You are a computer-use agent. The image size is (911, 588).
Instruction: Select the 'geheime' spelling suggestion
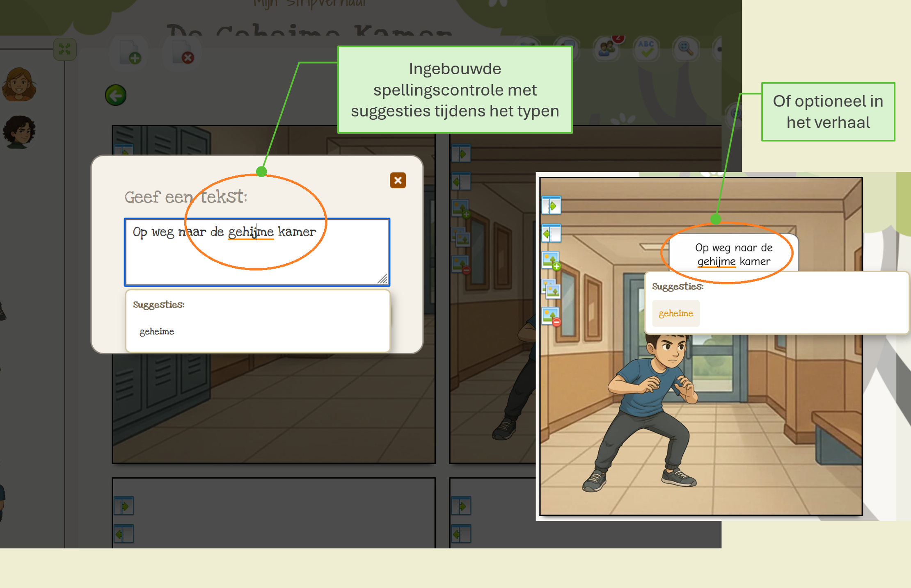(x=157, y=331)
